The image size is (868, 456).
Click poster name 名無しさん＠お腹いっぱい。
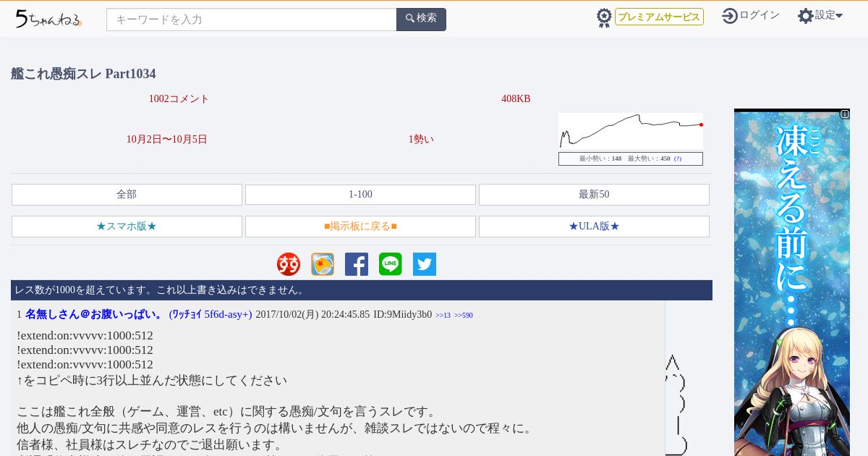coord(94,314)
